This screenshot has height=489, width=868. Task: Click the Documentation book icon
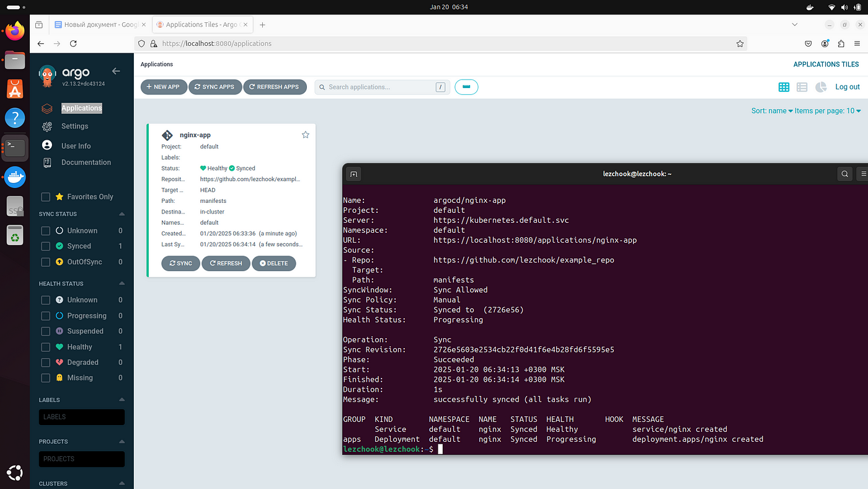point(46,163)
